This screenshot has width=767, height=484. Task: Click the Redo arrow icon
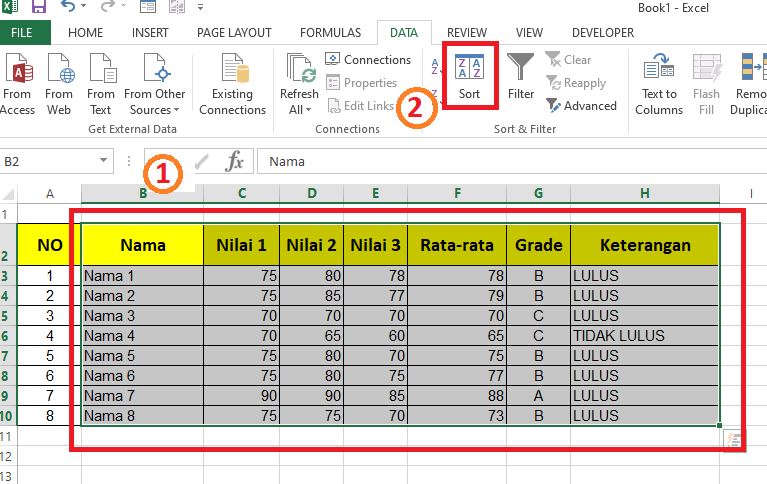(x=107, y=6)
